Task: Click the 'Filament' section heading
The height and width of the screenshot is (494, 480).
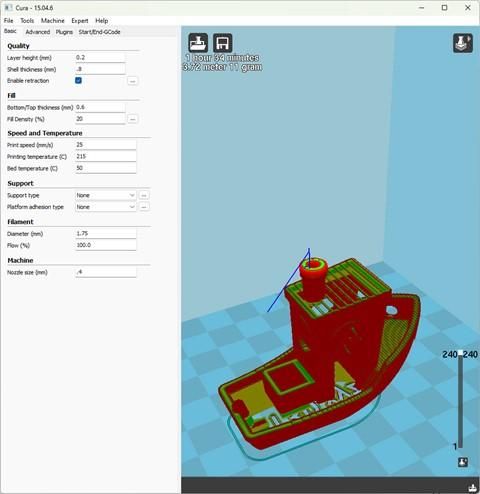Action: coord(20,222)
